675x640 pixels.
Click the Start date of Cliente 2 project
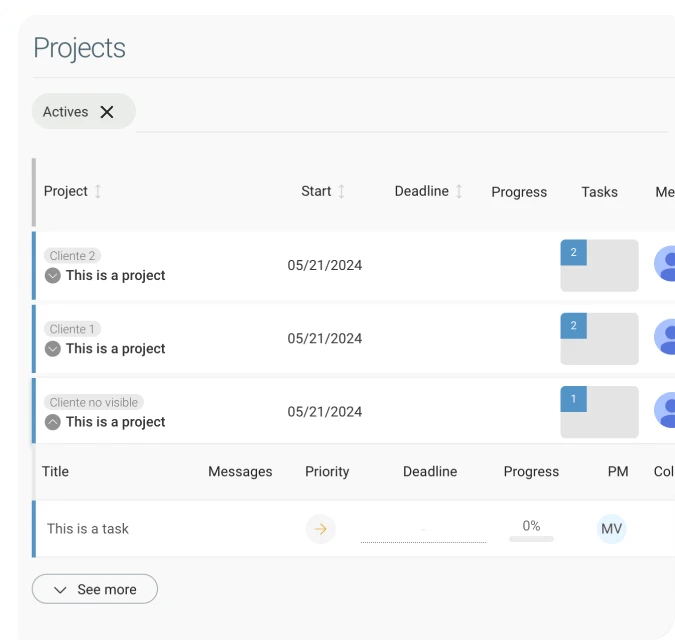pos(325,266)
